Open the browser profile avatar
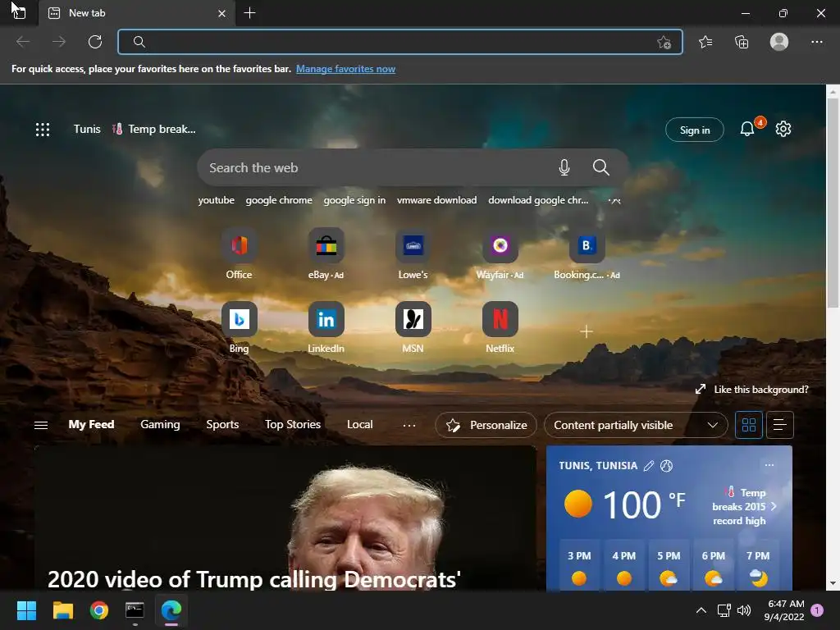Viewport: 840px width, 630px height. pyautogui.click(x=779, y=42)
